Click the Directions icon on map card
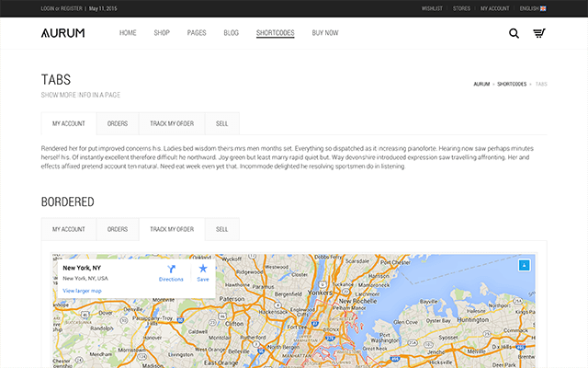 pos(171,269)
